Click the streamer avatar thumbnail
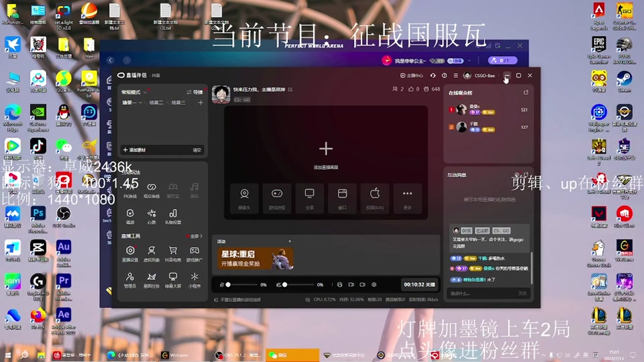Viewport: 644px width, 362px height. pyautogui.click(x=221, y=94)
